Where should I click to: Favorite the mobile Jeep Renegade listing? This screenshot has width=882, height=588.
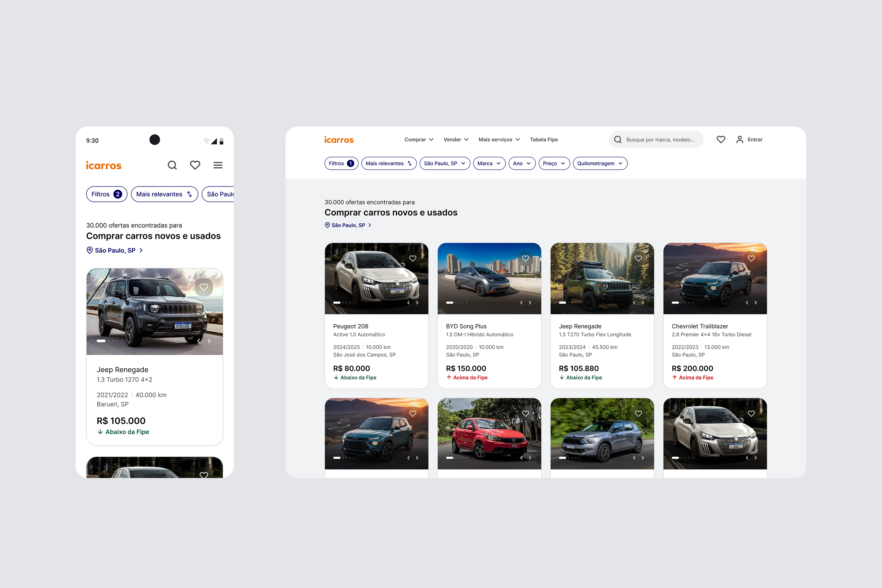coord(204,287)
